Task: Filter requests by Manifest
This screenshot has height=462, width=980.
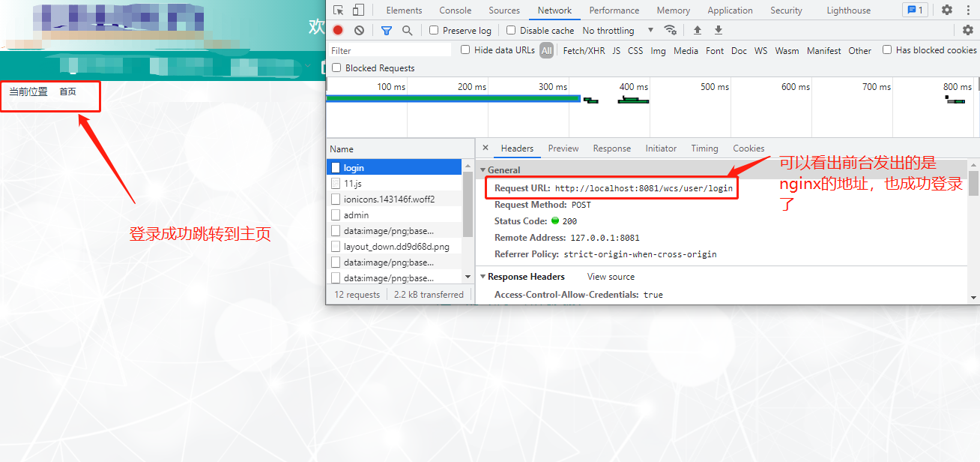Action: pos(824,51)
